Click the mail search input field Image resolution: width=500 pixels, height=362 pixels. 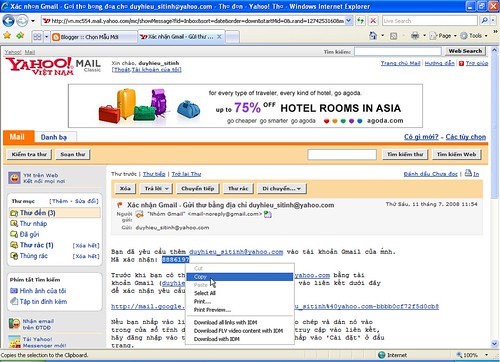coord(342,154)
